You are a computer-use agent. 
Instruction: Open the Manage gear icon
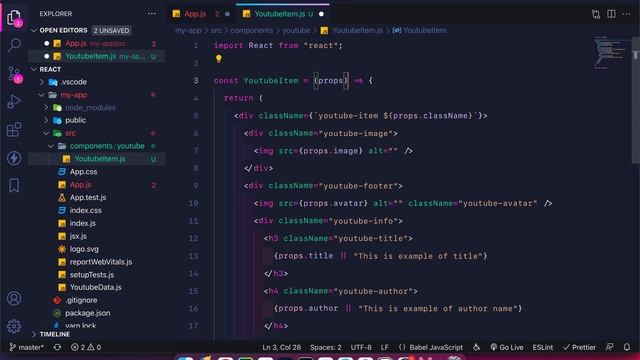pyautogui.click(x=14, y=326)
